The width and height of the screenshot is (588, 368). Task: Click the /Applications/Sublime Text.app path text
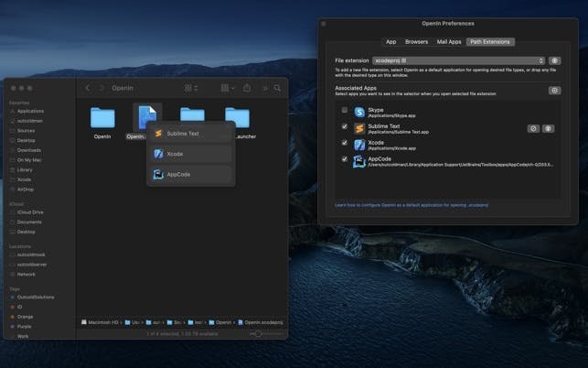pyautogui.click(x=399, y=132)
